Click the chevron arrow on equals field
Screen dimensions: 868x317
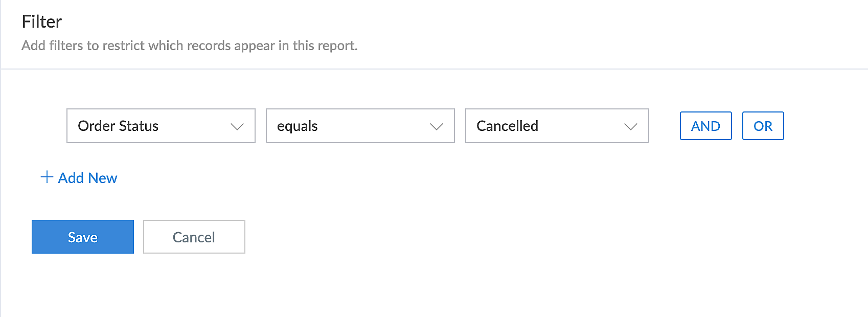[x=436, y=126]
